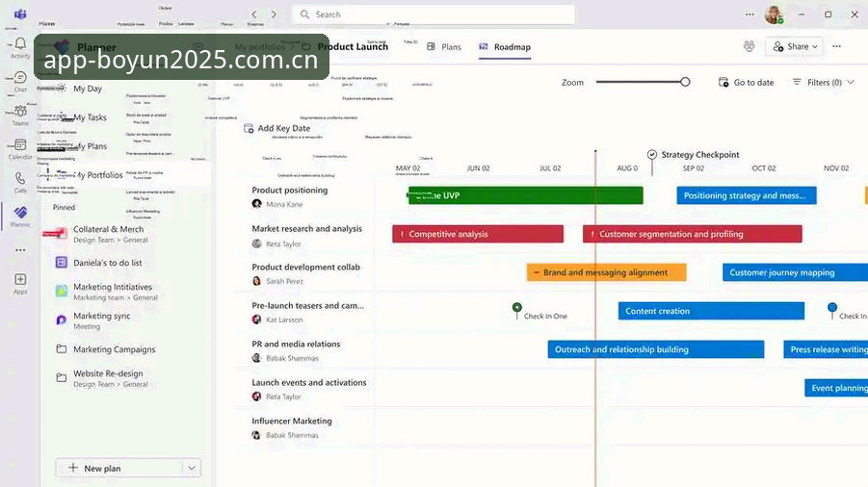Go forward with the right arrow
868x487 pixels.
coord(274,14)
